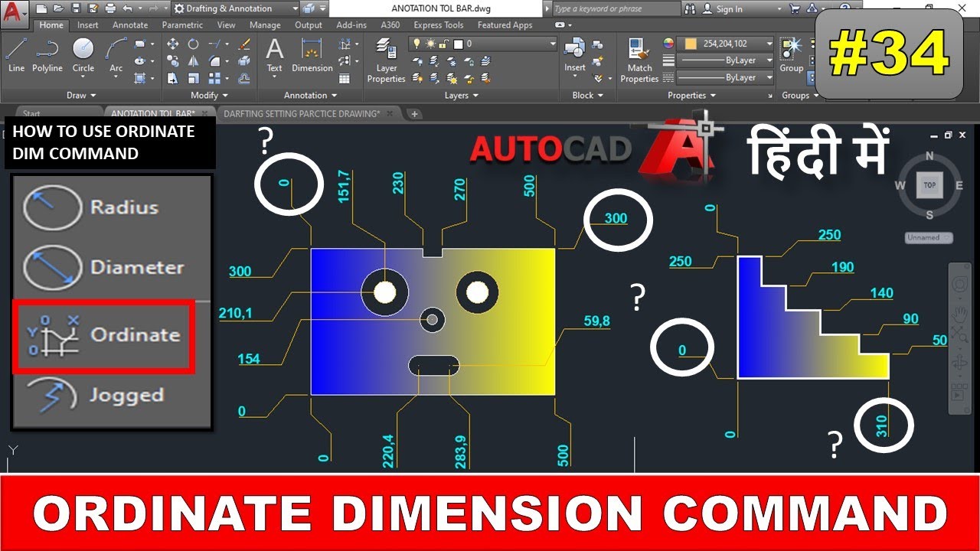Image resolution: width=980 pixels, height=551 pixels.
Task: Expand the Layers panel
Action: 461,96
